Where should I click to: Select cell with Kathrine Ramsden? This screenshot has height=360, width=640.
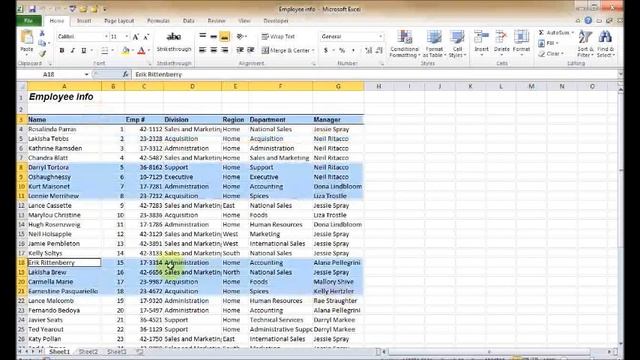pos(64,148)
